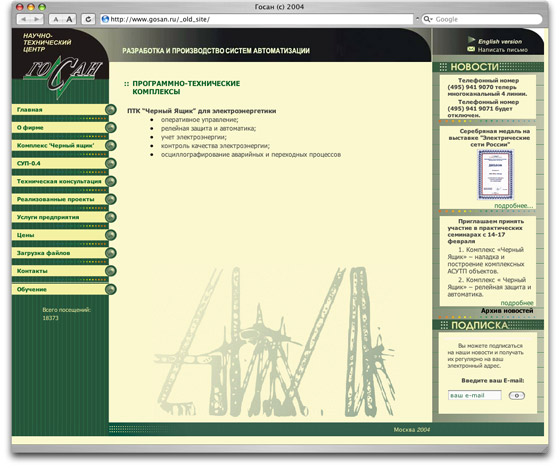This screenshot has height=468, width=560.
Task: Open the diploma certificate thumbnail
Action: [495, 175]
